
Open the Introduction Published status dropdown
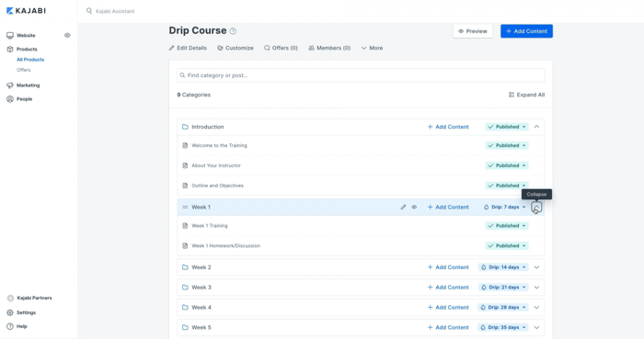click(507, 127)
